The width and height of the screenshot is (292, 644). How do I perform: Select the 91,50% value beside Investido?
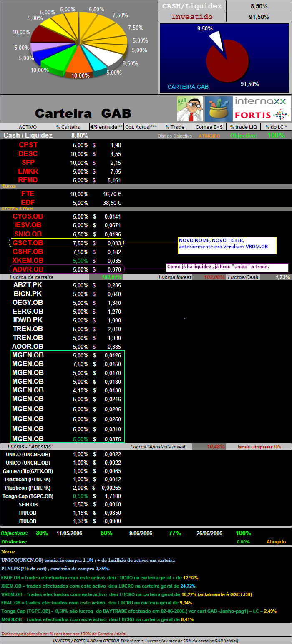259,17
